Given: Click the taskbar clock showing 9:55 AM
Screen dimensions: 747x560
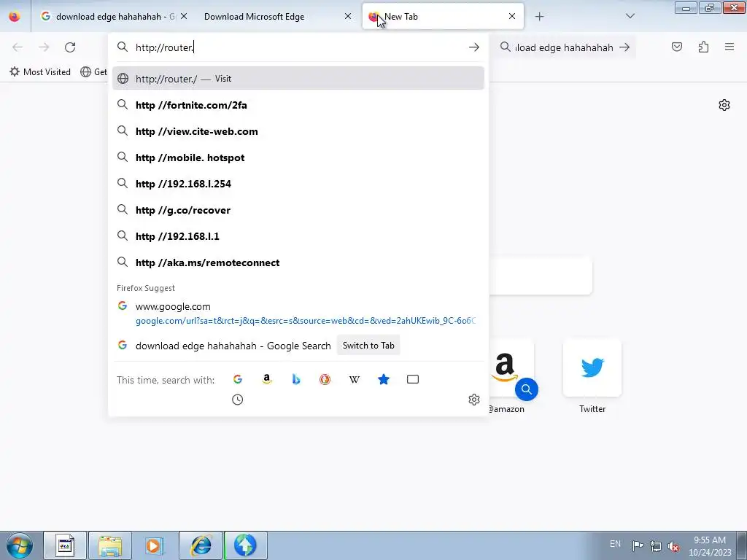Looking at the screenshot, I should click(x=710, y=546).
